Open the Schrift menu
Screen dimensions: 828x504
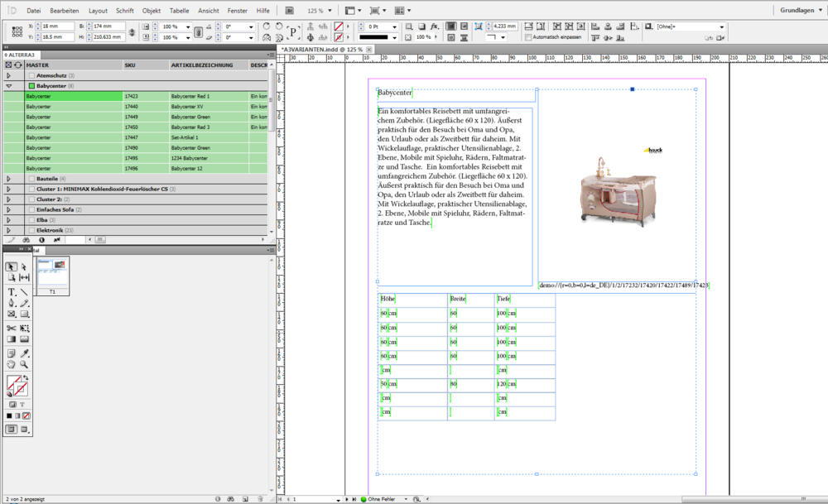pyautogui.click(x=125, y=11)
